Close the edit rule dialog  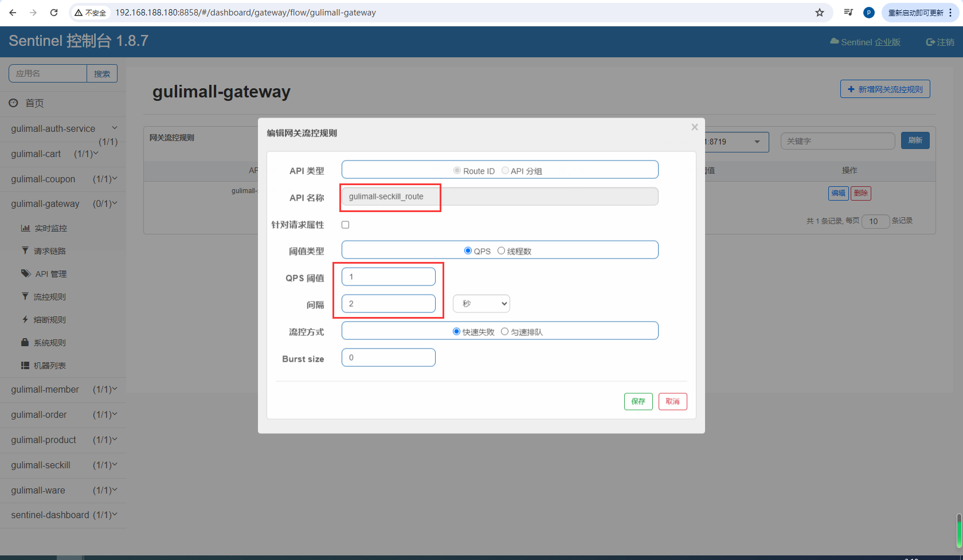click(695, 127)
